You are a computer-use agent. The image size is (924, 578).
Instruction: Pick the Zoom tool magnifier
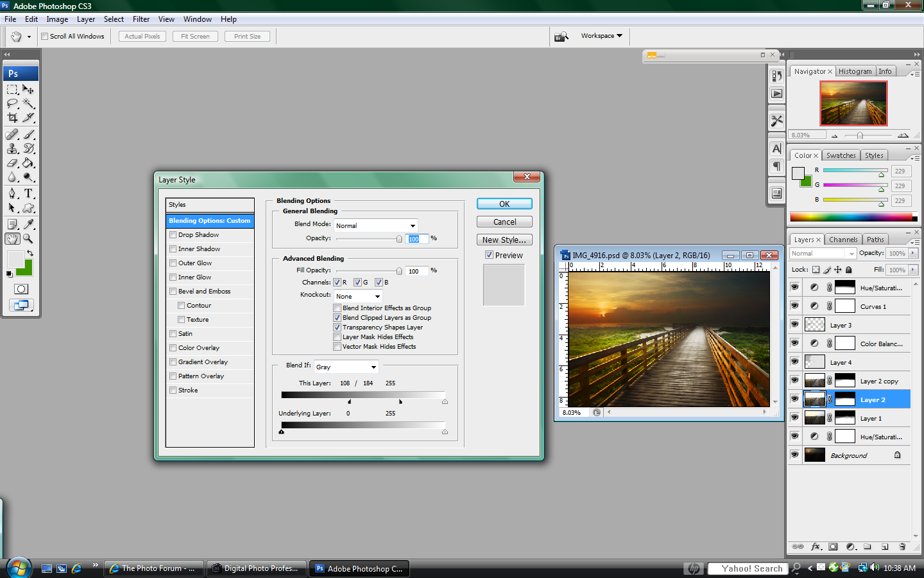28,238
